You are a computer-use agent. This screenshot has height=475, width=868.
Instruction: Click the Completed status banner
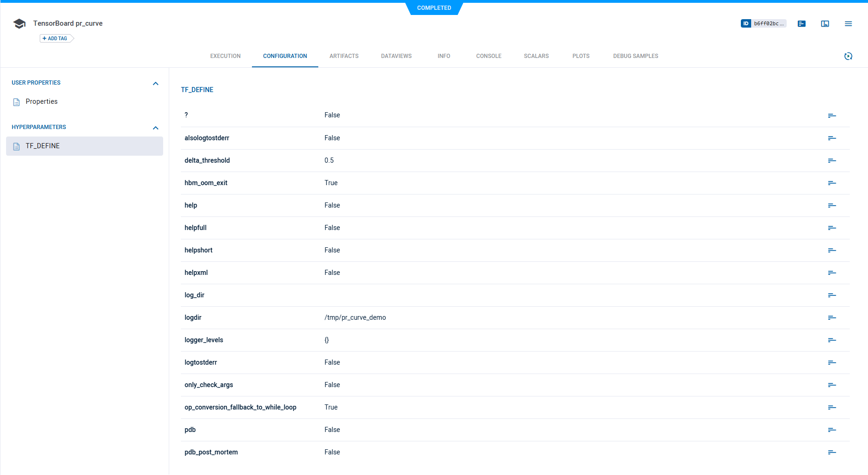click(434, 8)
